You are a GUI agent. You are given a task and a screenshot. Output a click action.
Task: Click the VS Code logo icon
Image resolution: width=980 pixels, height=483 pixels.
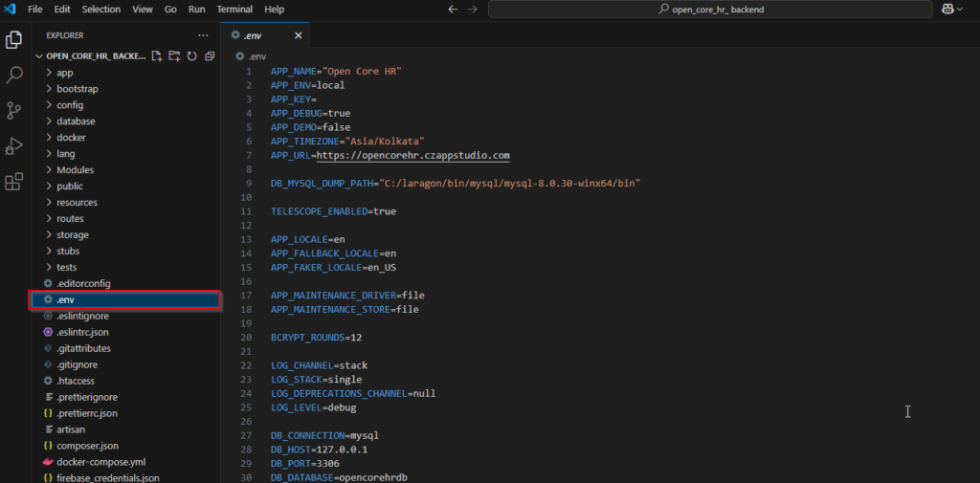(10, 10)
